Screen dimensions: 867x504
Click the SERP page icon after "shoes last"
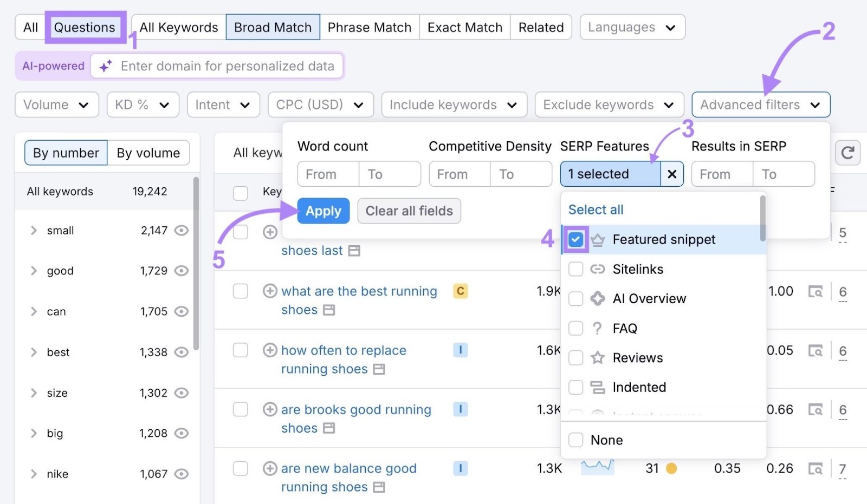click(x=355, y=250)
